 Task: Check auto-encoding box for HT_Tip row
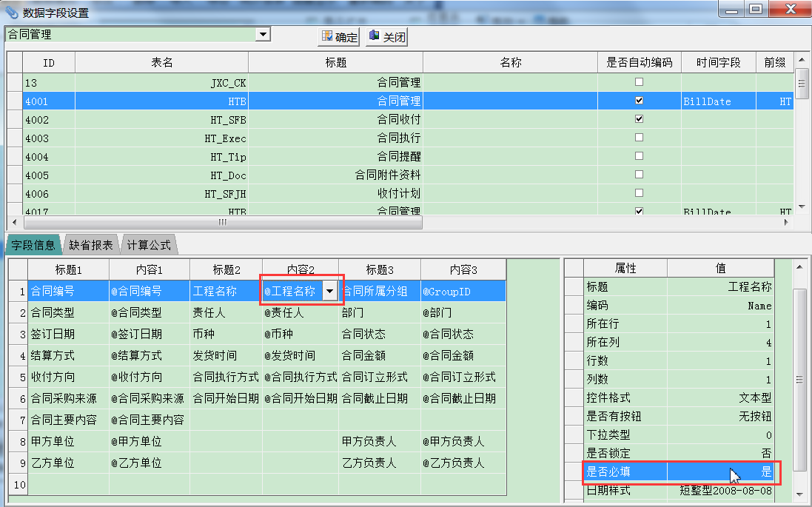click(639, 156)
